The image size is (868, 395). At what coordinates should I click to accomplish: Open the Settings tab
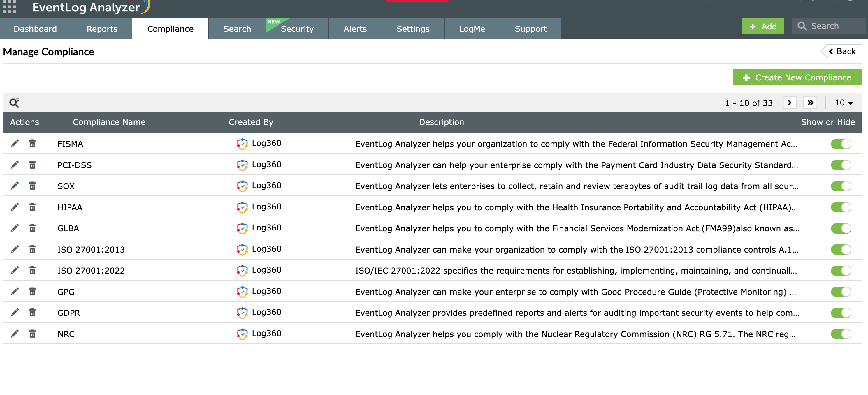click(413, 29)
